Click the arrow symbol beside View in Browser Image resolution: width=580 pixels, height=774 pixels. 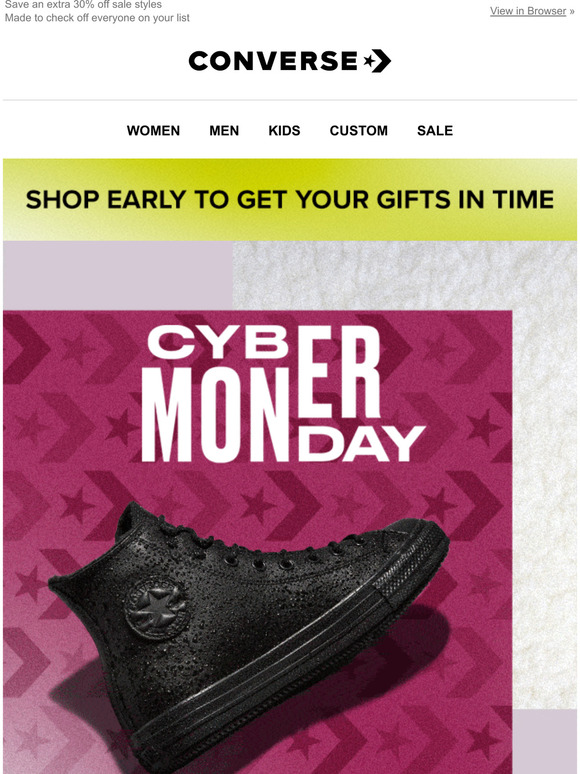click(x=572, y=11)
